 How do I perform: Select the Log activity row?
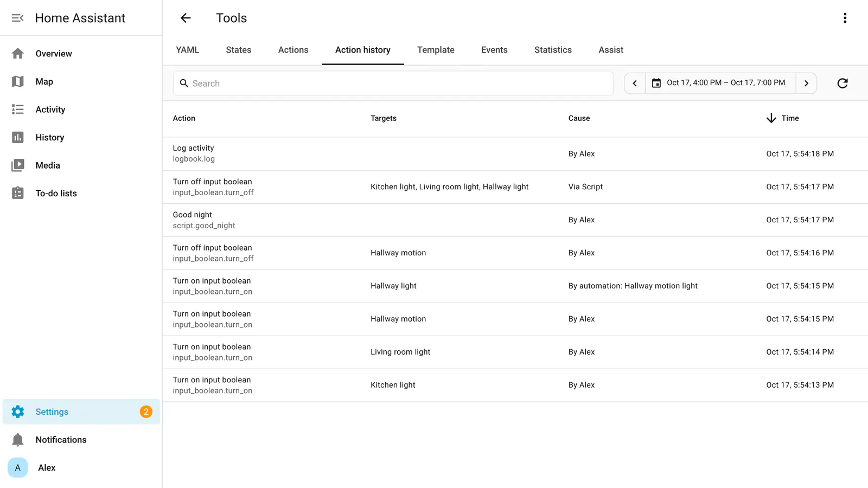tap(515, 154)
